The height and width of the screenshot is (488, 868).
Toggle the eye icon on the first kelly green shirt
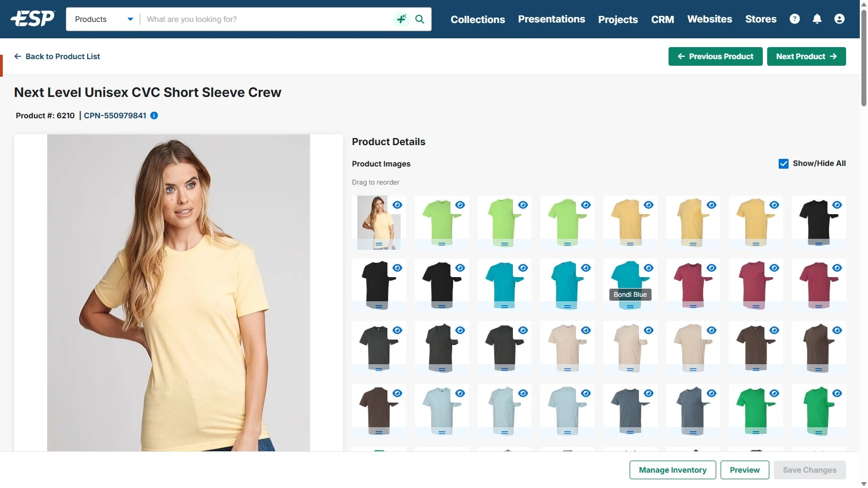774,393
